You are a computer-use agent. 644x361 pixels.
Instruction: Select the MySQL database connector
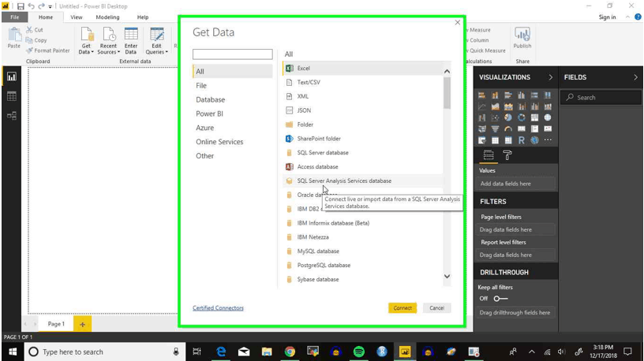pos(363,251)
